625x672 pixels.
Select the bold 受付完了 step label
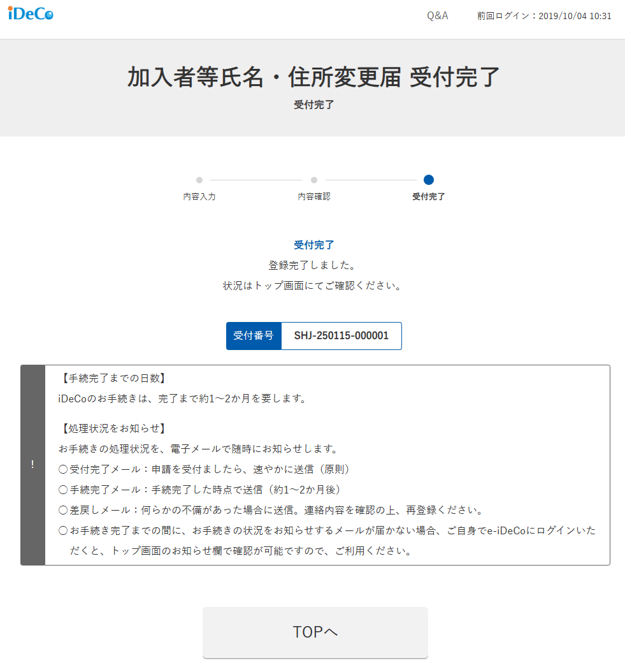click(429, 197)
